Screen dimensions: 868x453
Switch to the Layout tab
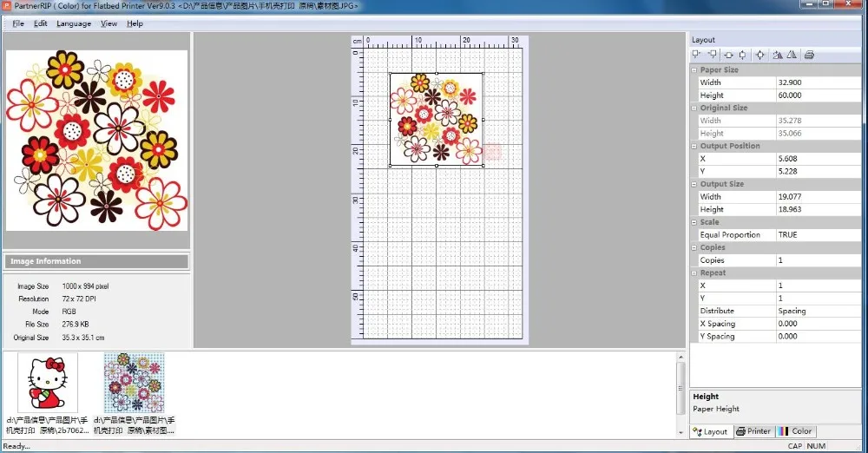pyautogui.click(x=712, y=431)
